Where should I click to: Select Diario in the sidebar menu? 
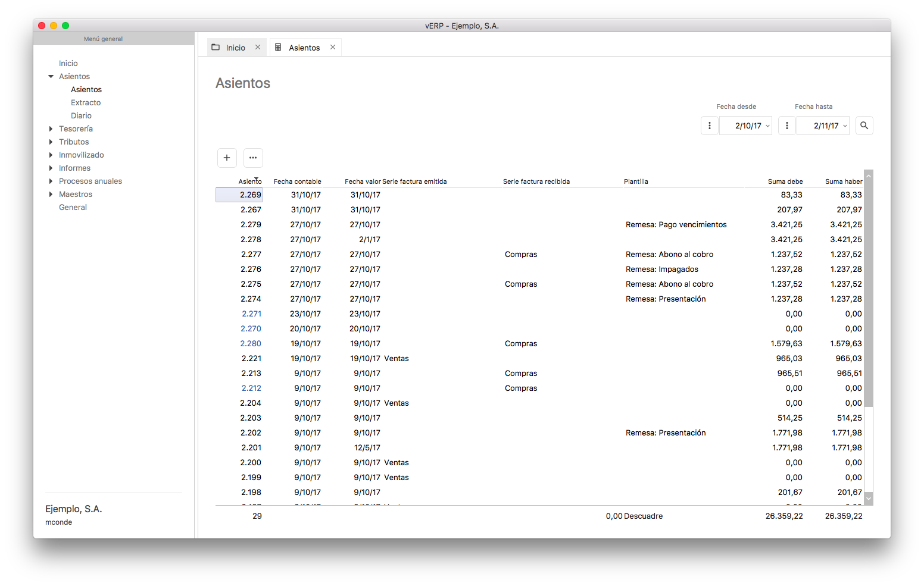click(x=81, y=115)
